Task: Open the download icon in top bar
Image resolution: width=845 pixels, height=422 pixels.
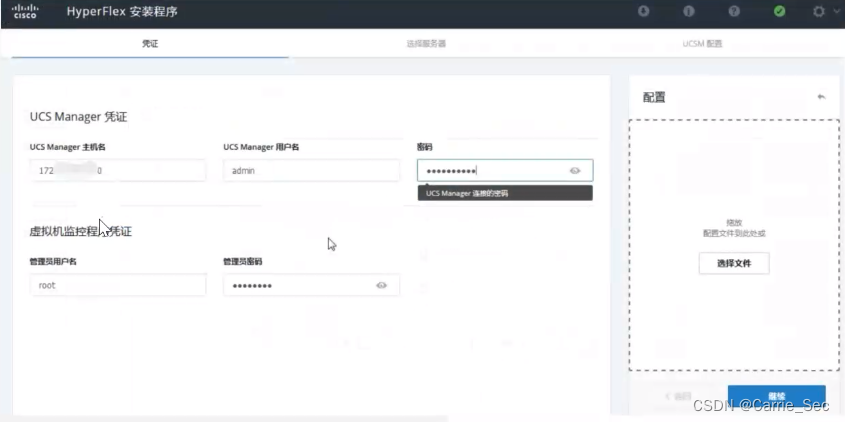Action: click(643, 11)
